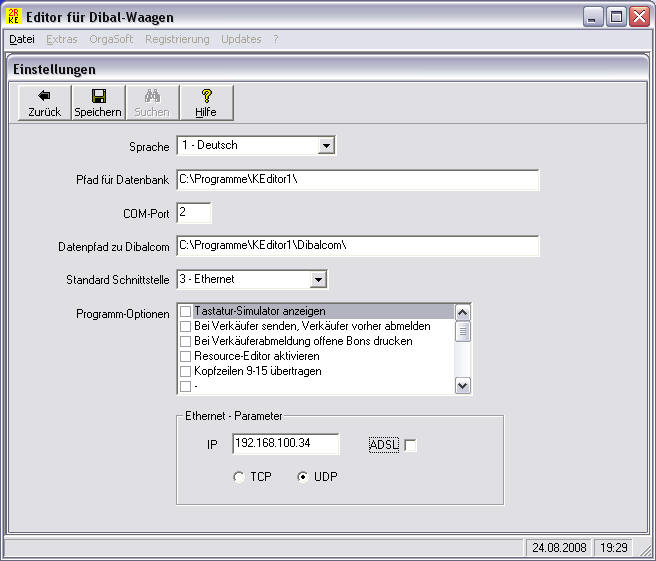Open Hilfe via the question mark icon
The image size is (656, 561).
206,96
